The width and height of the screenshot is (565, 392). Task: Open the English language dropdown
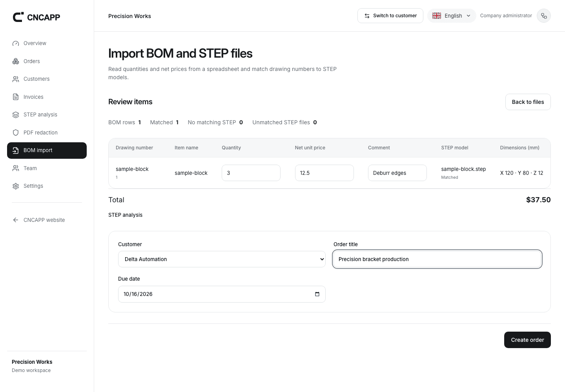point(452,16)
